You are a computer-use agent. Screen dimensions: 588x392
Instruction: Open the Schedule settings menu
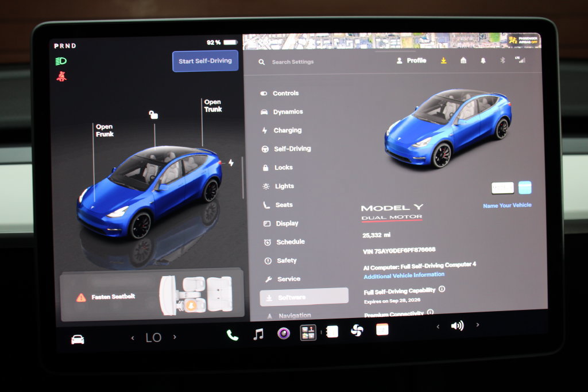[284, 242]
